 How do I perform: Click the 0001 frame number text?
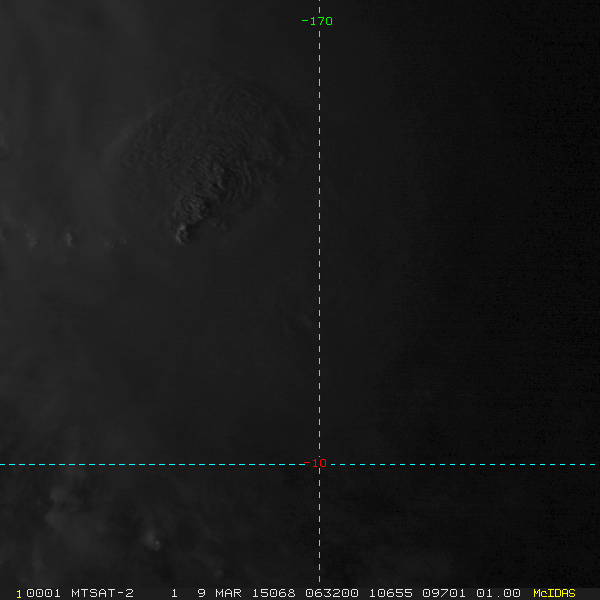[43, 593]
